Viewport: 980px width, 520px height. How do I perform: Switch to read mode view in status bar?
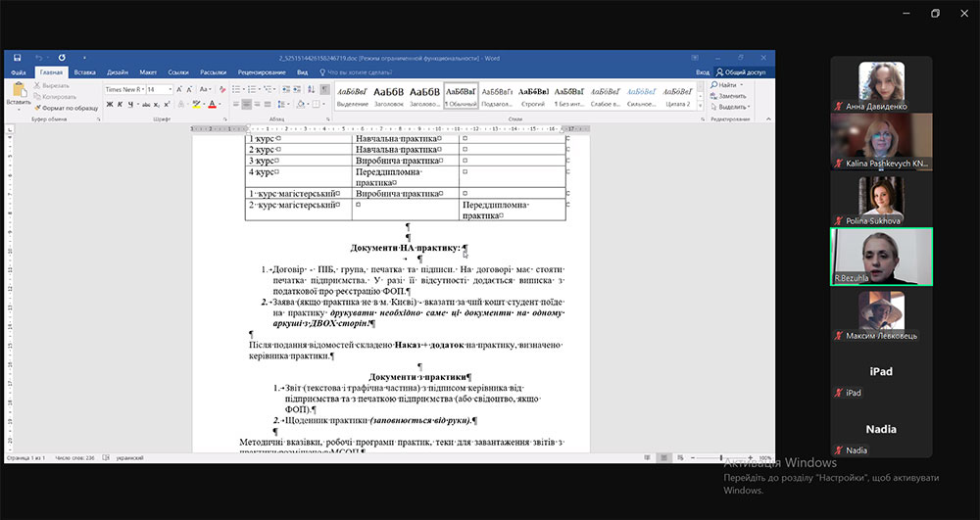point(648,457)
